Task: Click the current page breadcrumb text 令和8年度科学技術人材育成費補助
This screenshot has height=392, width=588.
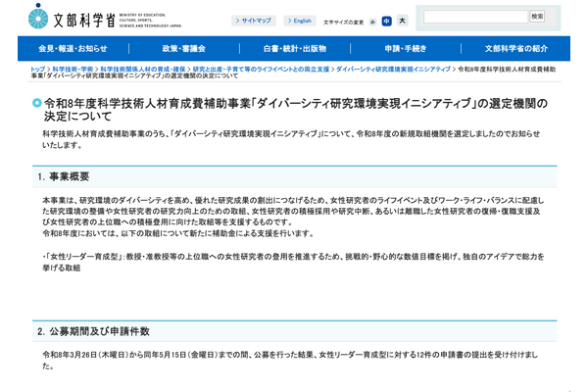Action: coord(293,73)
